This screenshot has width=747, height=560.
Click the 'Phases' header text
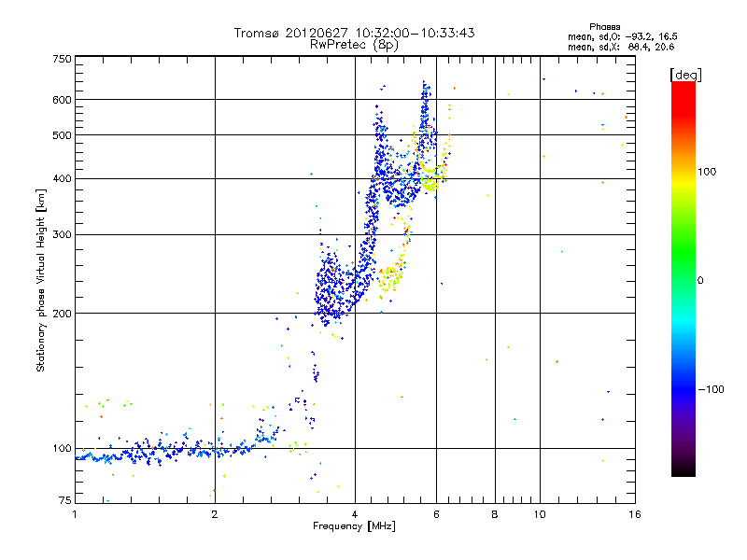click(604, 27)
